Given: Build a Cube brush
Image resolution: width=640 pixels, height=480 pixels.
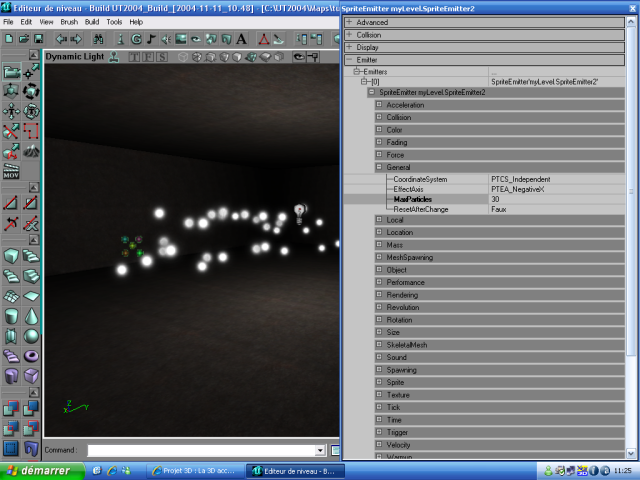Looking at the screenshot, I should [11, 256].
